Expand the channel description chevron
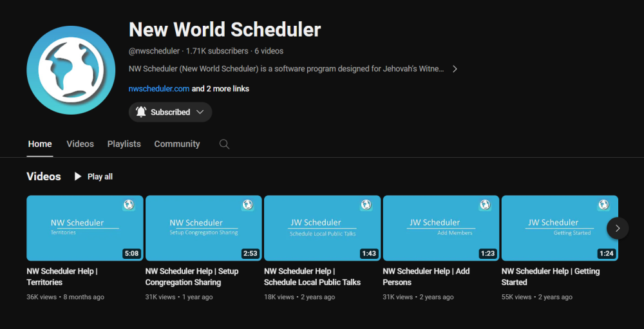This screenshot has width=644, height=329. (455, 69)
